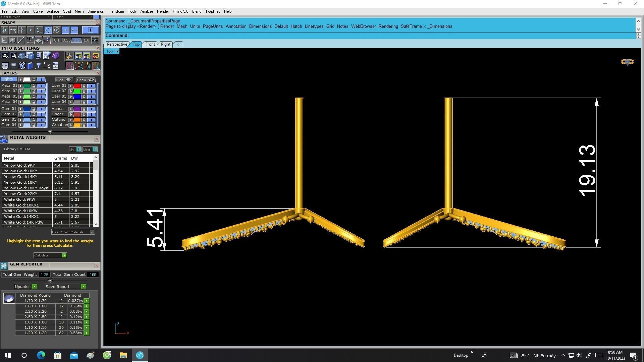Click the red User 01 color swatch
644x362 pixels.
(x=77, y=86)
